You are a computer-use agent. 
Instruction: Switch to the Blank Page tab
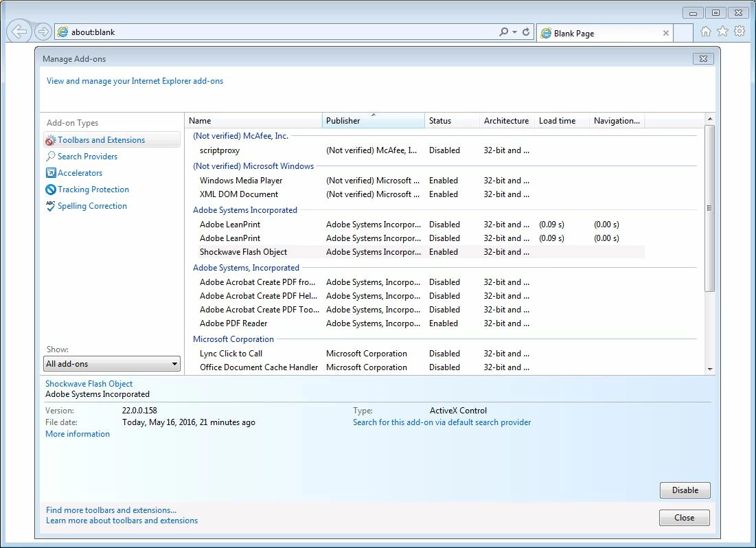click(605, 33)
